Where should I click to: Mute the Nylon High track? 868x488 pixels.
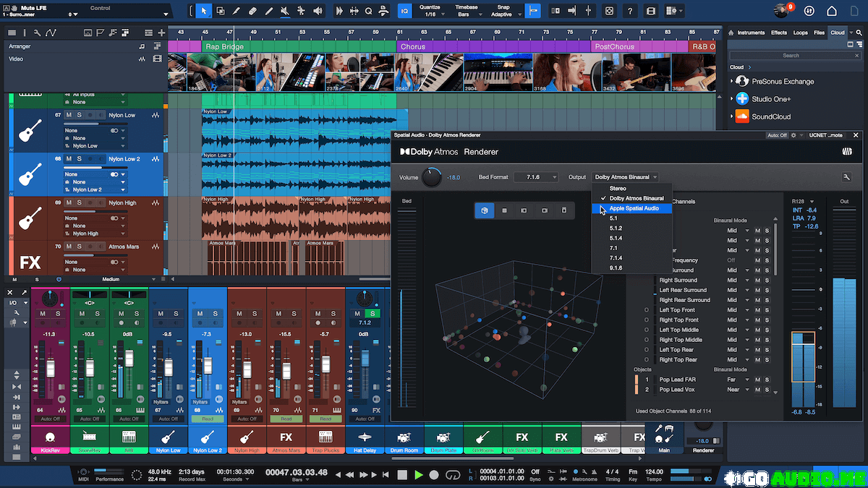[69, 203]
